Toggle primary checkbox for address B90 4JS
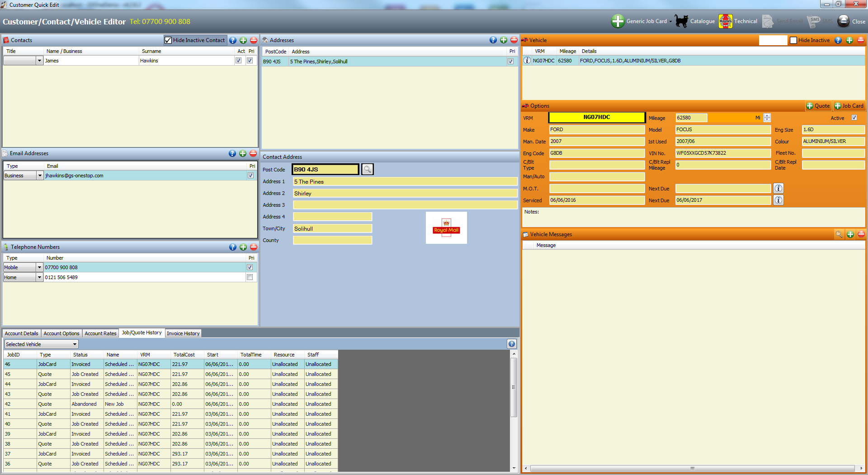 [511, 62]
